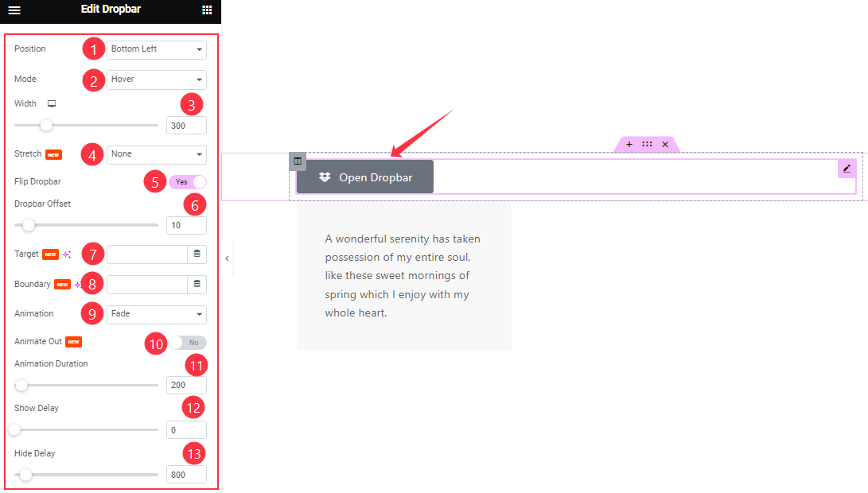The image size is (868, 493).
Task: Open the Elementor hamburger menu
Action: tap(14, 10)
